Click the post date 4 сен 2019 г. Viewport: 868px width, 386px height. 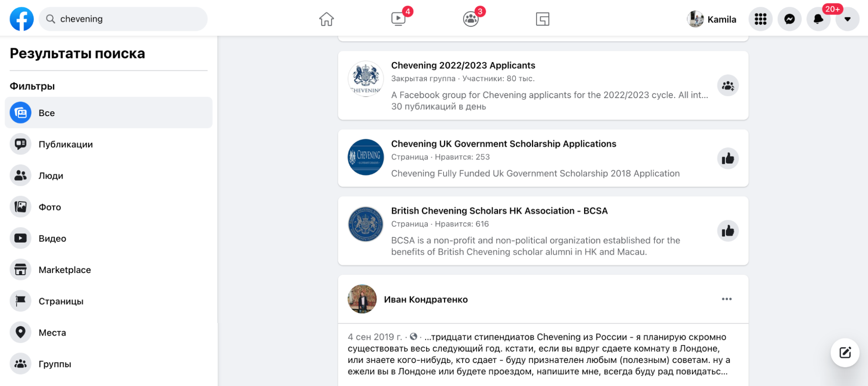click(x=375, y=337)
